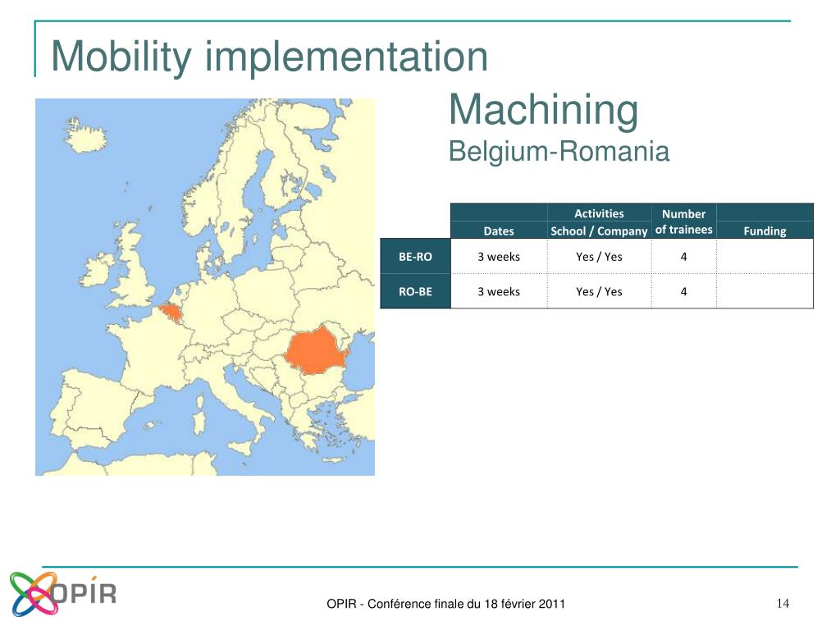Click orange-highlighted Belgium on the map
This screenshot has width=840, height=630.
point(171,313)
